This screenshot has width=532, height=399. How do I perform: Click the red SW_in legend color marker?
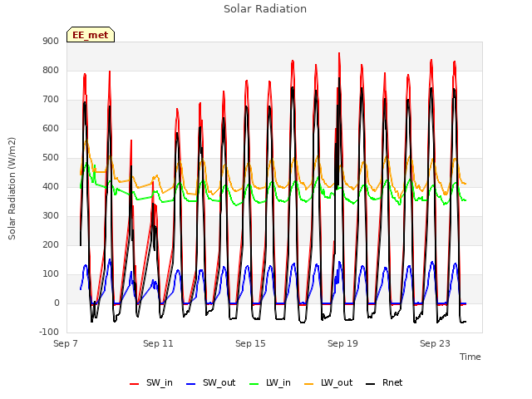(x=135, y=384)
